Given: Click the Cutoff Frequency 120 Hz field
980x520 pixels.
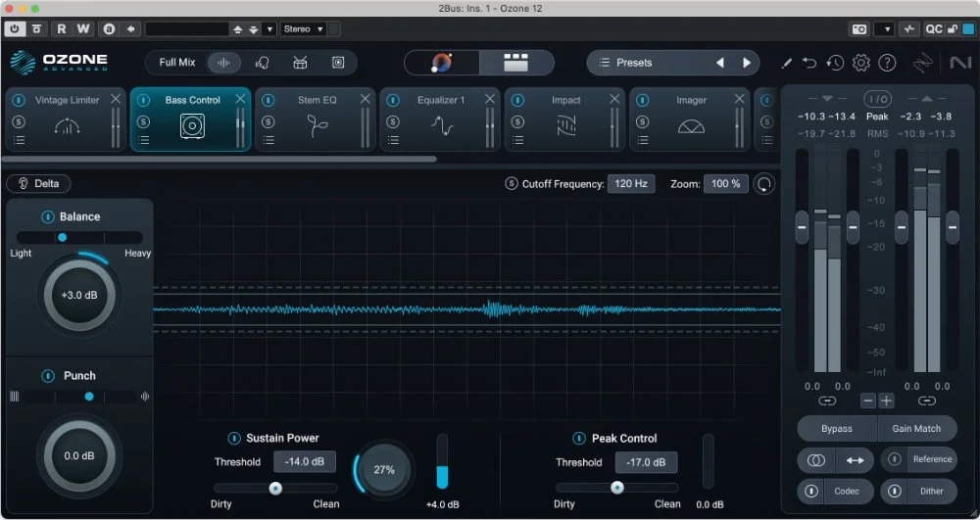Looking at the screenshot, I should click(631, 184).
